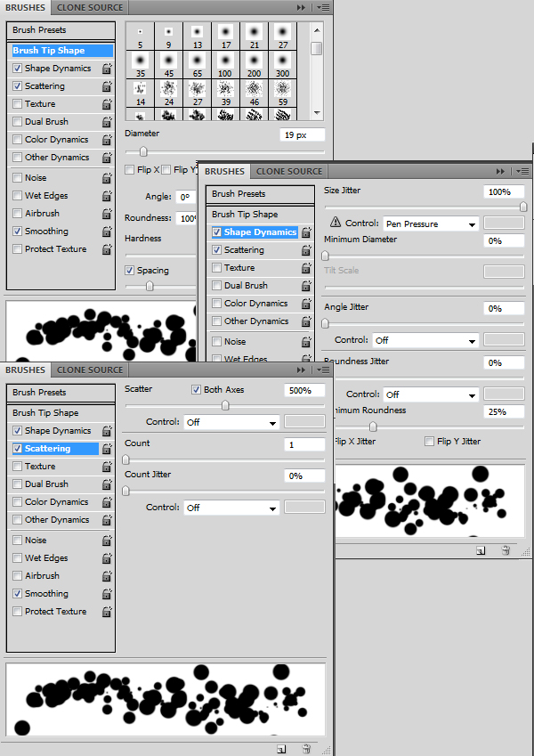This screenshot has height=756, width=534.
Task: Select Brushes tab in bottom panel
Action: coord(25,370)
